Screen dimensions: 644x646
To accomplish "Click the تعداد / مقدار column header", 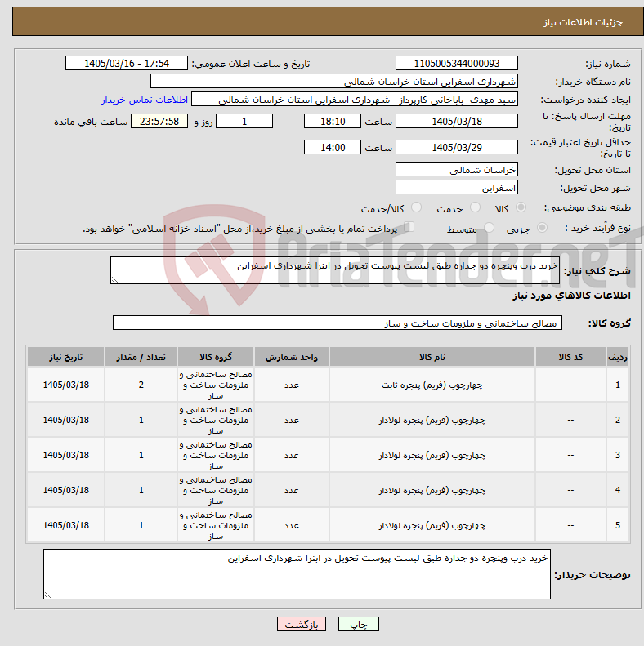I will 141,357.
